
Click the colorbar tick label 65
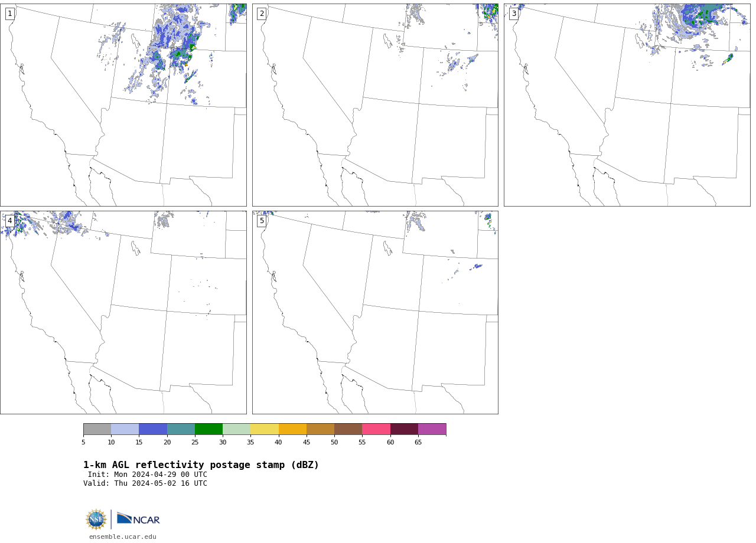418,442
